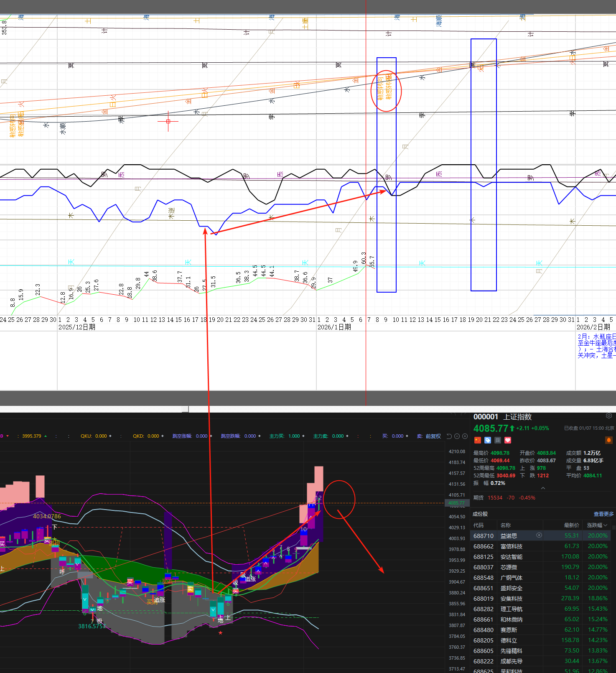Select the 成份股 section tab
The height and width of the screenshot is (673, 616).
click(x=480, y=514)
